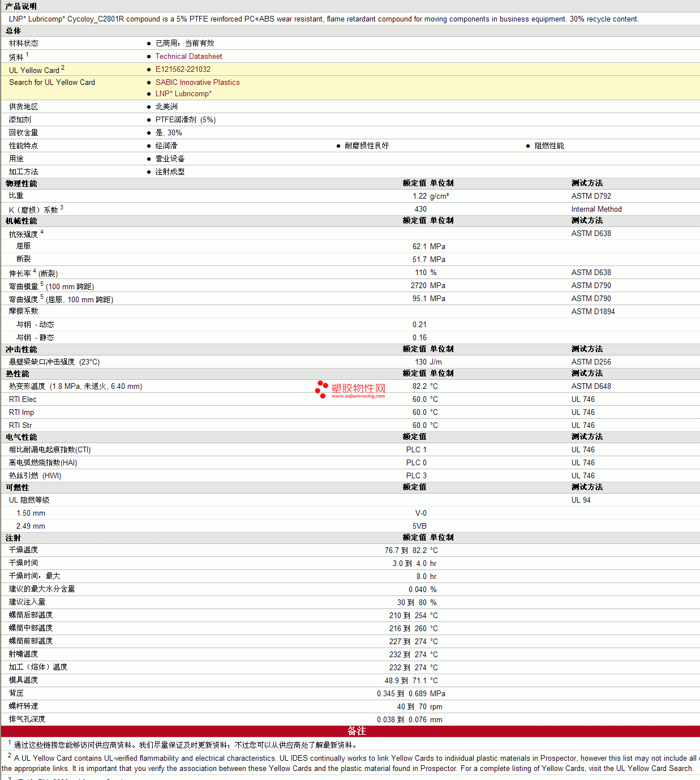Select the Izod impact value 130

[x=421, y=362]
